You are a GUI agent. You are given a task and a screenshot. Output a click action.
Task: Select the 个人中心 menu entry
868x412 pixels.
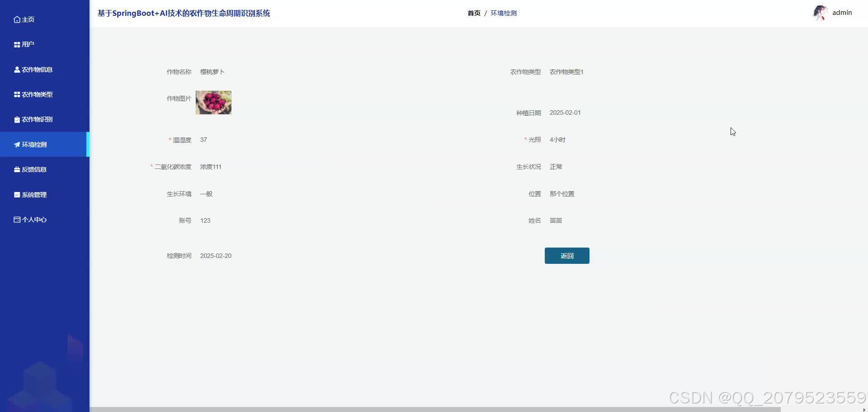tap(34, 220)
